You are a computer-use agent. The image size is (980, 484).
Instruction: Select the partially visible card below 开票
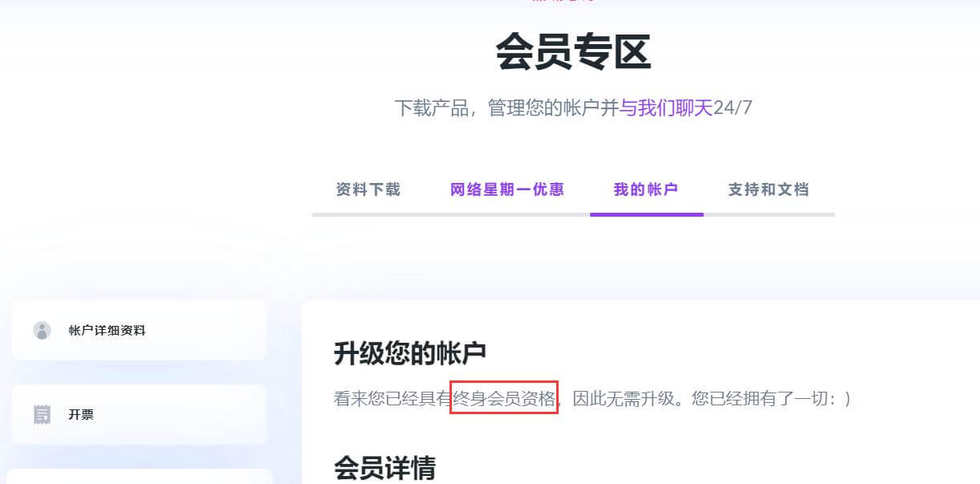tap(142, 477)
